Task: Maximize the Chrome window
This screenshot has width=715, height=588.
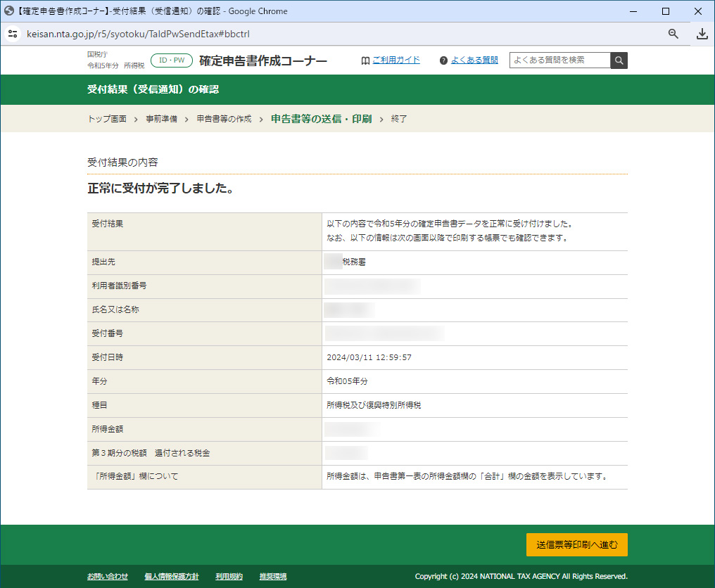Action: pyautogui.click(x=666, y=11)
